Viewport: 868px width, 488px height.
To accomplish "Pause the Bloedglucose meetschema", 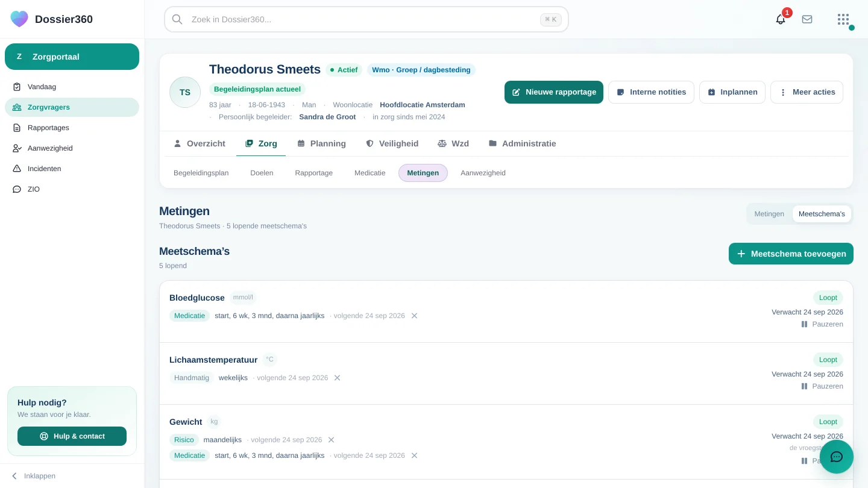I will [x=822, y=324].
